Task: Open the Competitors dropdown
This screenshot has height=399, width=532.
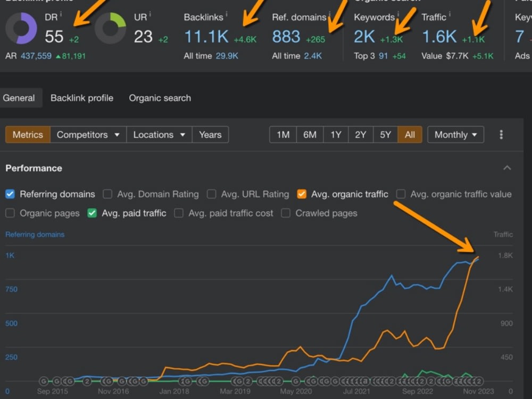Action: (x=88, y=135)
